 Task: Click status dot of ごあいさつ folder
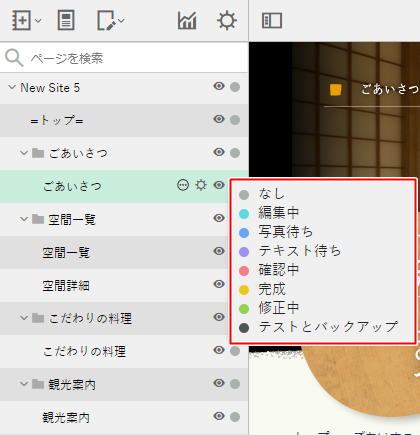[x=235, y=153]
